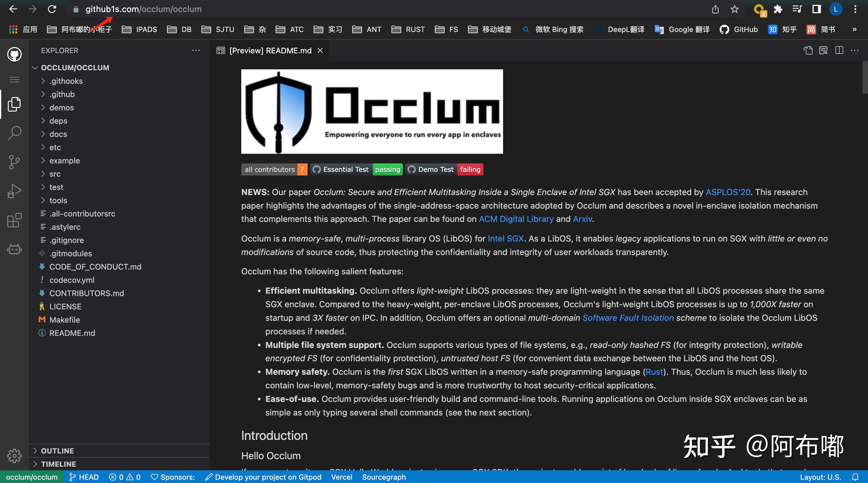Open the Search view in activity bar

tap(14, 133)
